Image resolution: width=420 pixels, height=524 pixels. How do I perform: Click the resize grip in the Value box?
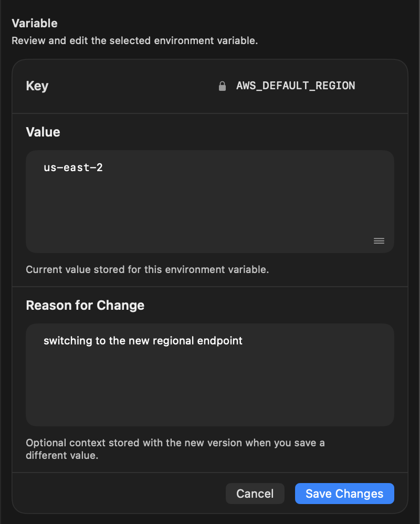(379, 240)
